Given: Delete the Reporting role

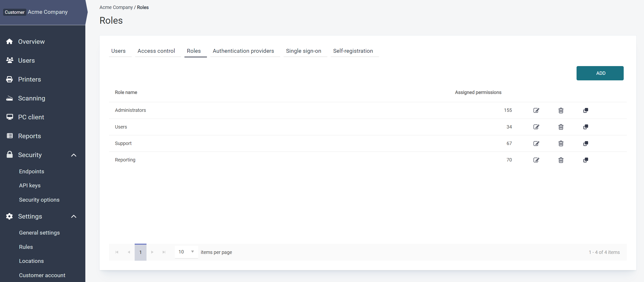Looking at the screenshot, I should pyautogui.click(x=561, y=160).
